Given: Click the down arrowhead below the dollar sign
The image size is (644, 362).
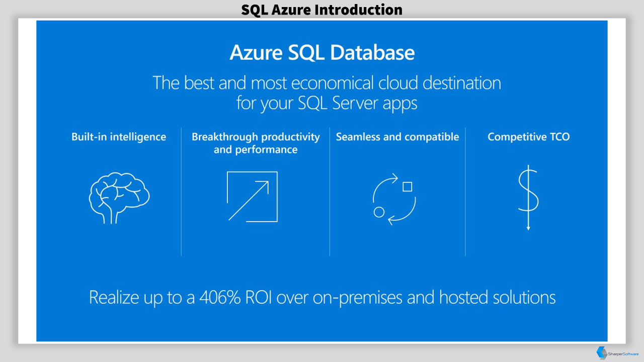Looking at the screenshot, I should [528, 227].
